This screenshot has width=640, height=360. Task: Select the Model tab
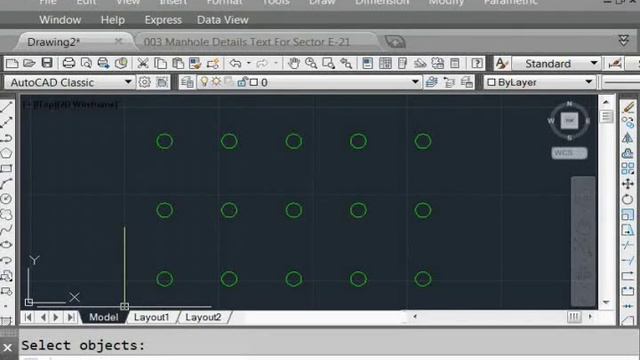pyautogui.click(x=104, y=317)
